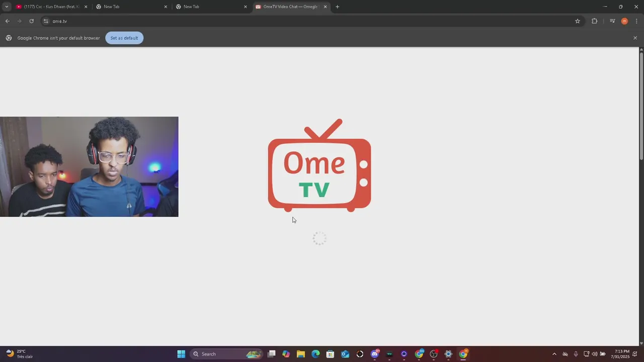Open the Chrome three-dot menu
The height and width of the screenshot is (362, 644).
click(636, 21)
